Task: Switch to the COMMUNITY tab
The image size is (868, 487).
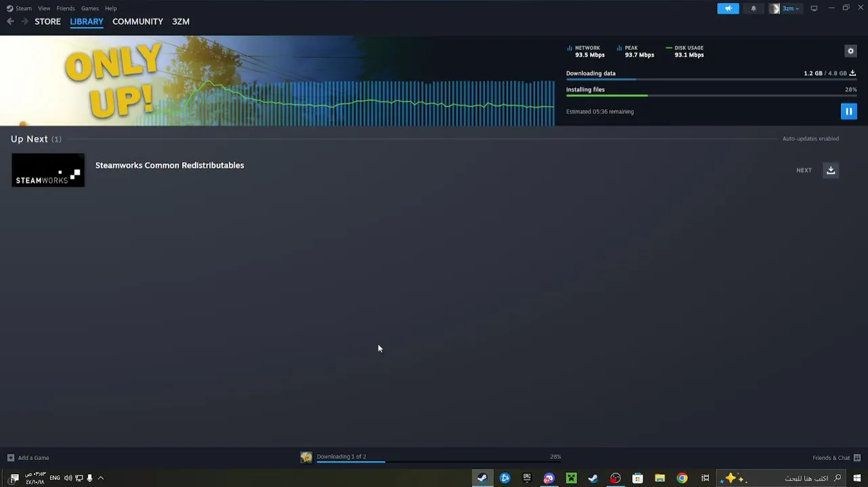Action: coord(137,22)
